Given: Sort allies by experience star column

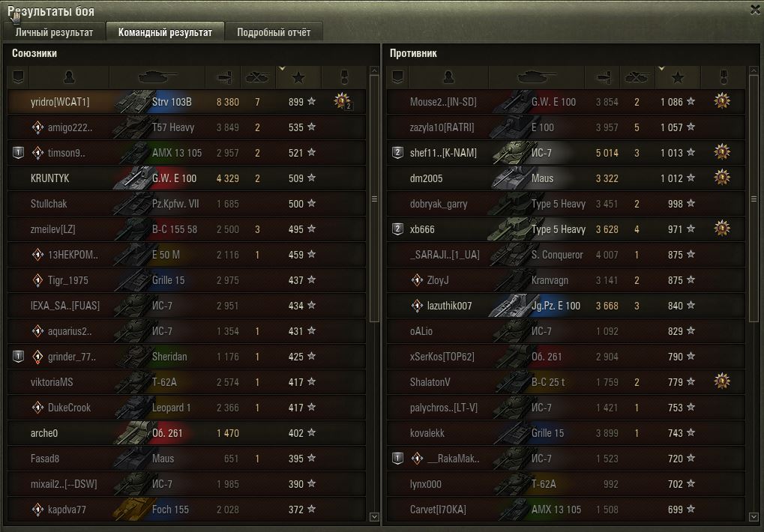Looking at the screenshot, I should (x=298, y=77).
